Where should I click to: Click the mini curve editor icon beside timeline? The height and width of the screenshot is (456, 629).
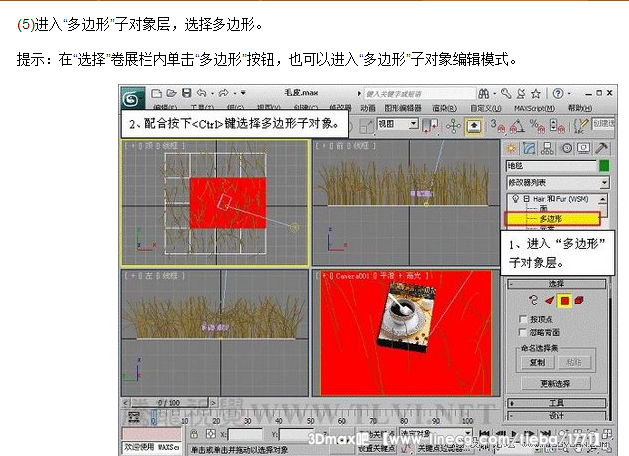tap(134, 417)
